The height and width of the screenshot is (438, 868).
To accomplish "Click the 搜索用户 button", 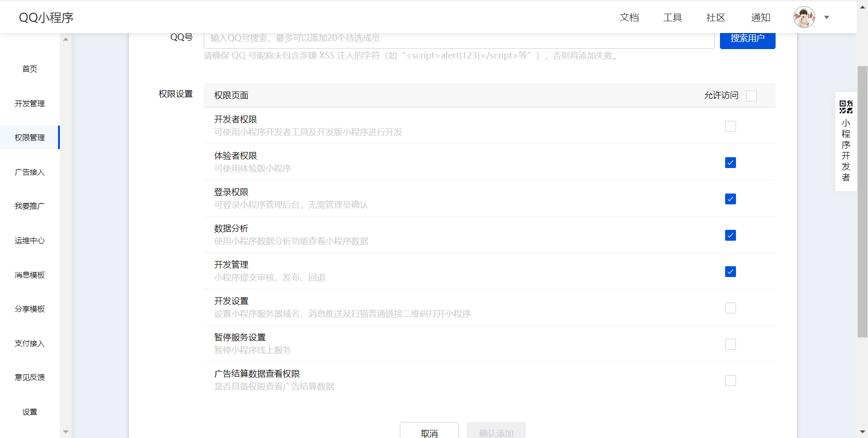I will pos(747,40).
